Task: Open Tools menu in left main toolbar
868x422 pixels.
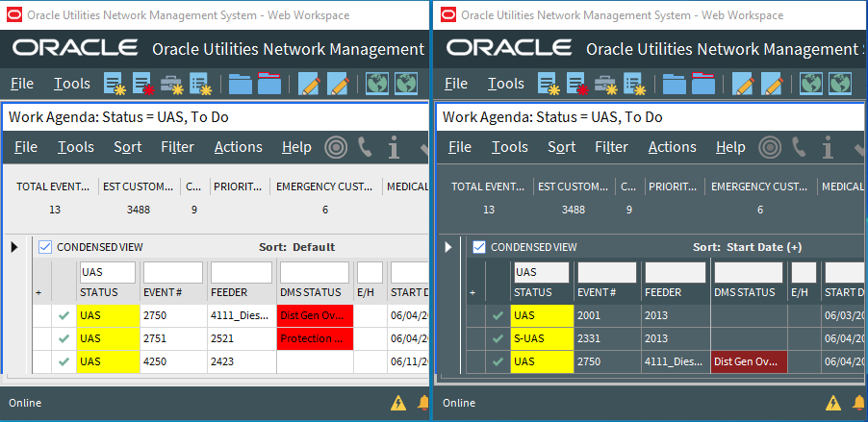Action: (72, 84)
